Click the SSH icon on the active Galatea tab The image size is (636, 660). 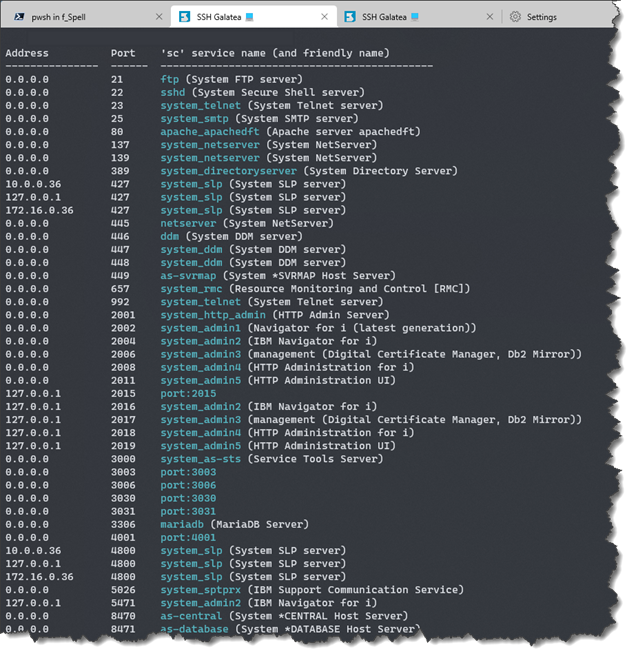(x=184, y=17)
